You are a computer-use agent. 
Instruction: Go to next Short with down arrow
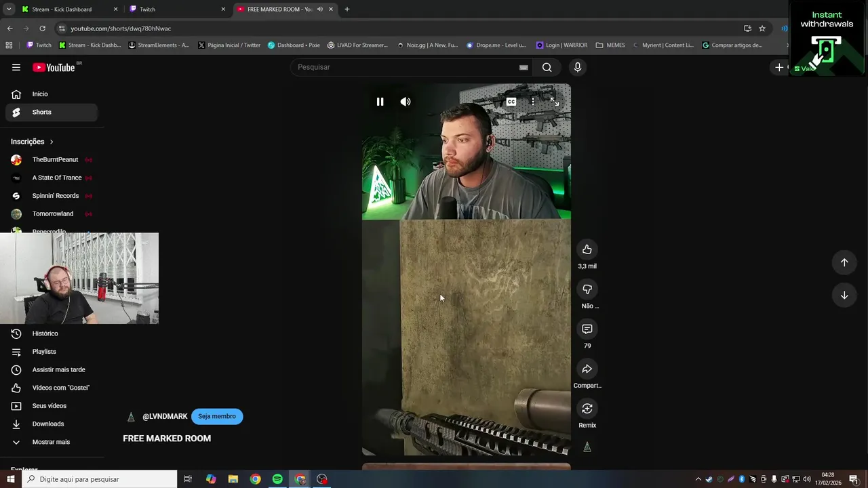tap(844, 295)
